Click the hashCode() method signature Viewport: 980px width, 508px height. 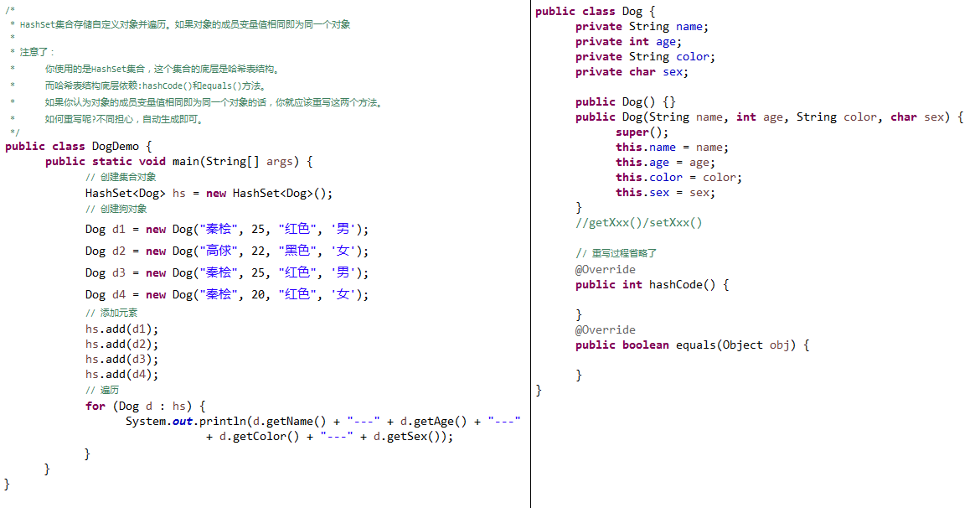pyautogui.click(x=652, y=285)
